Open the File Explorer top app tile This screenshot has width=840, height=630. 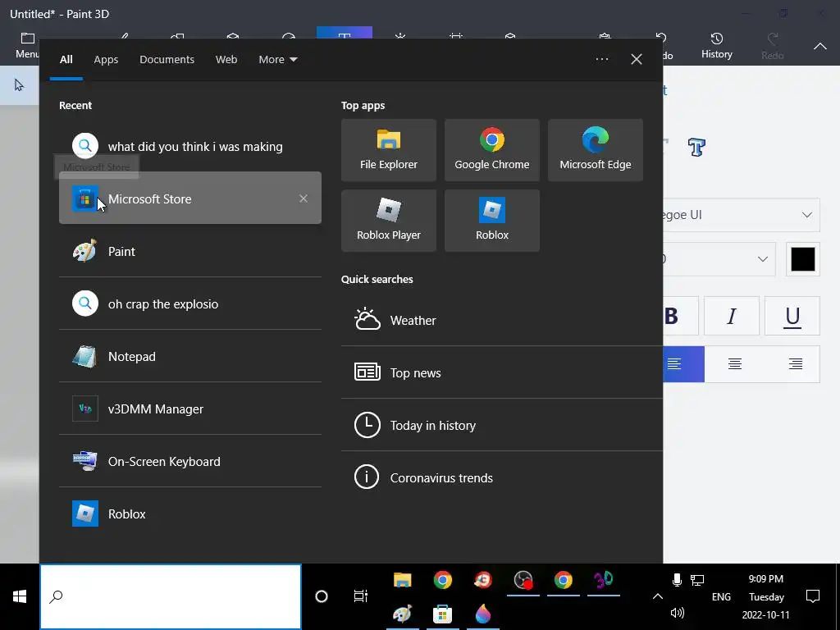(x=388, y=150)
